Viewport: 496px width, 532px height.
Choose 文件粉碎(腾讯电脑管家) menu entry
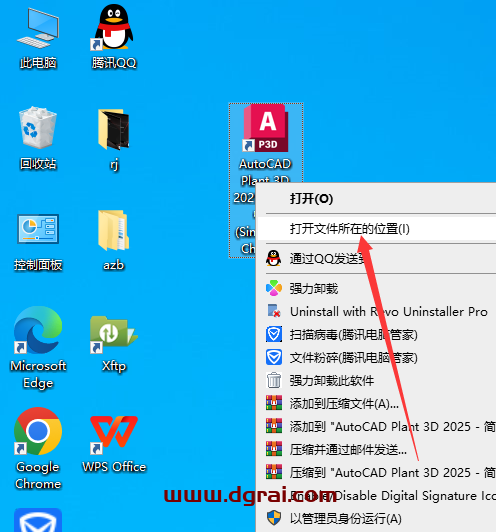click(x=377, y=358)
